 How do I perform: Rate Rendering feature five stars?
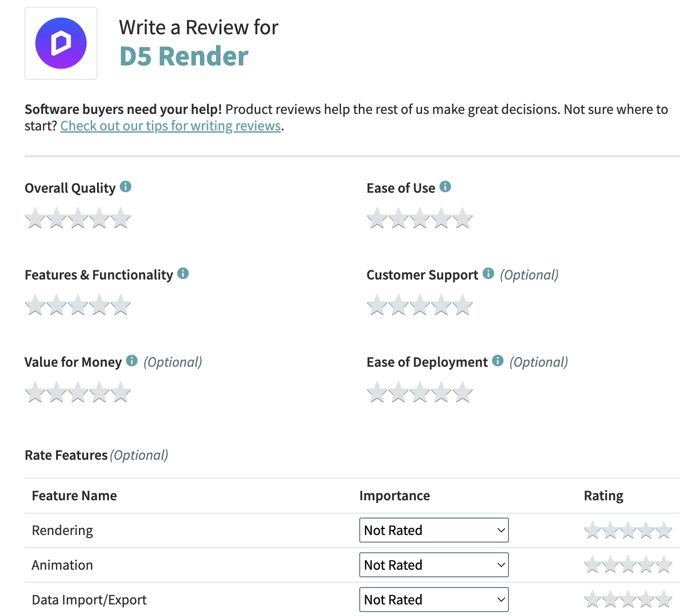664,530
